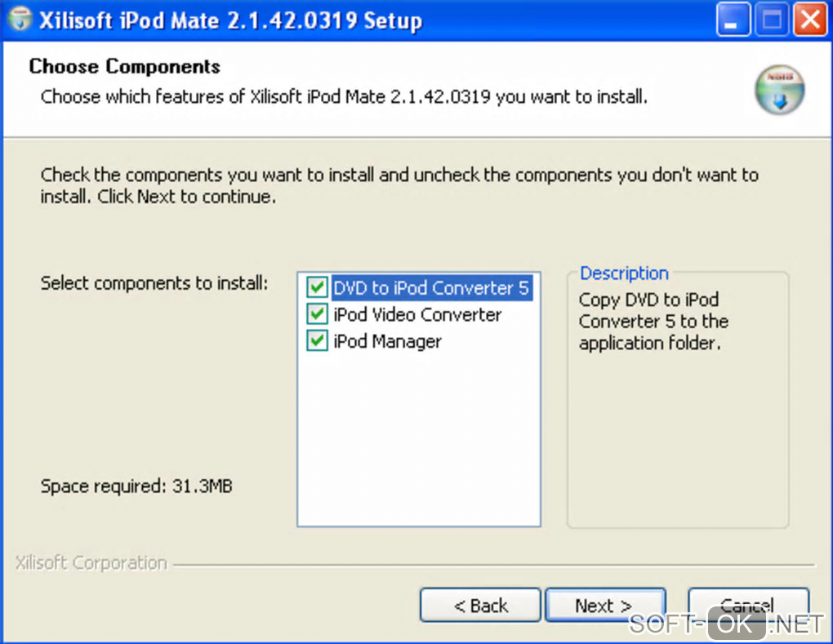
Task: Click the Space required: 31.3MB text
Action: (x=136, y=486)
